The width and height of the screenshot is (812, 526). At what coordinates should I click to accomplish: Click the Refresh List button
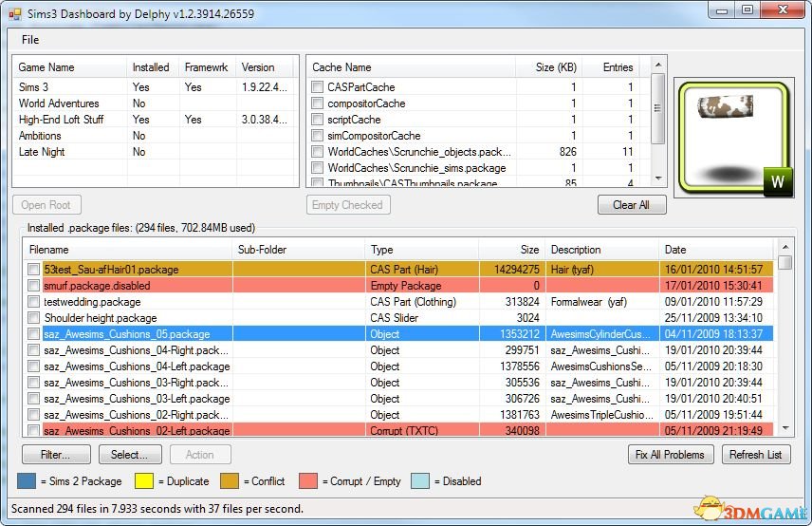click(x=755, y=455)
